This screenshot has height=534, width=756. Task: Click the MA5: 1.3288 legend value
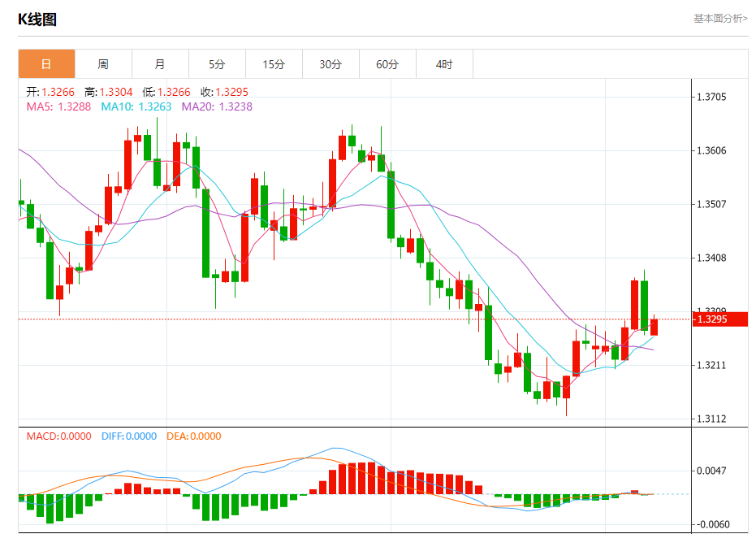(58, 106)
